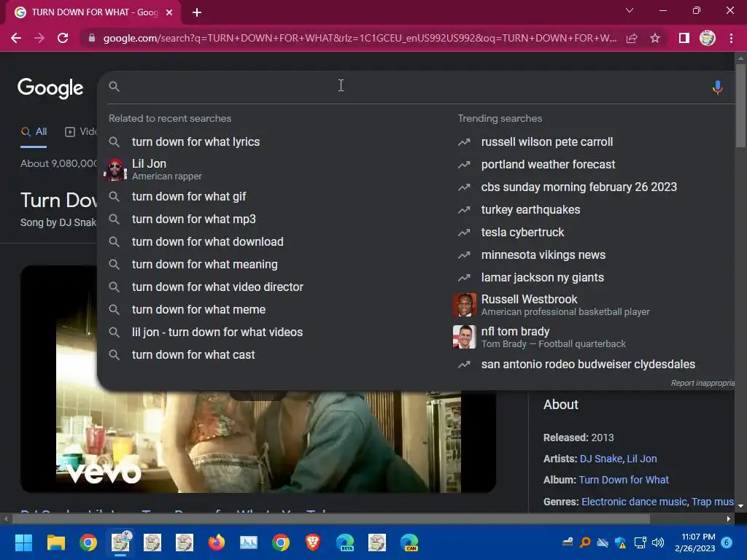Image resolution: width=747 pixels, height=560 pixels.
Task: Start voice search with the microphone icon
Action: [x=717, y=87]
